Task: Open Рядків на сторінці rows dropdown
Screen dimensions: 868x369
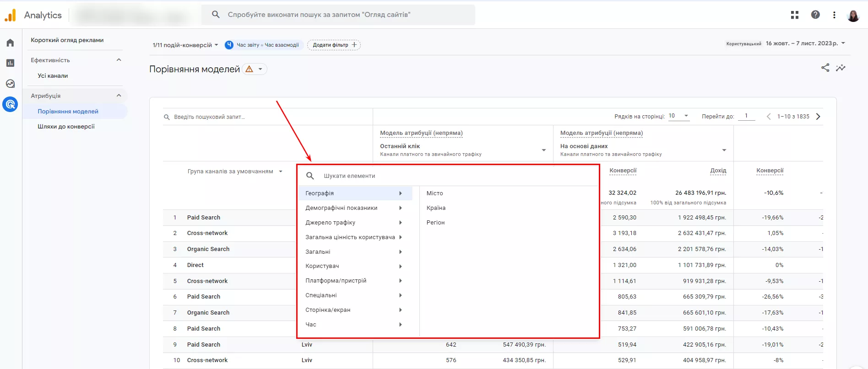Action: coord(679,116)
